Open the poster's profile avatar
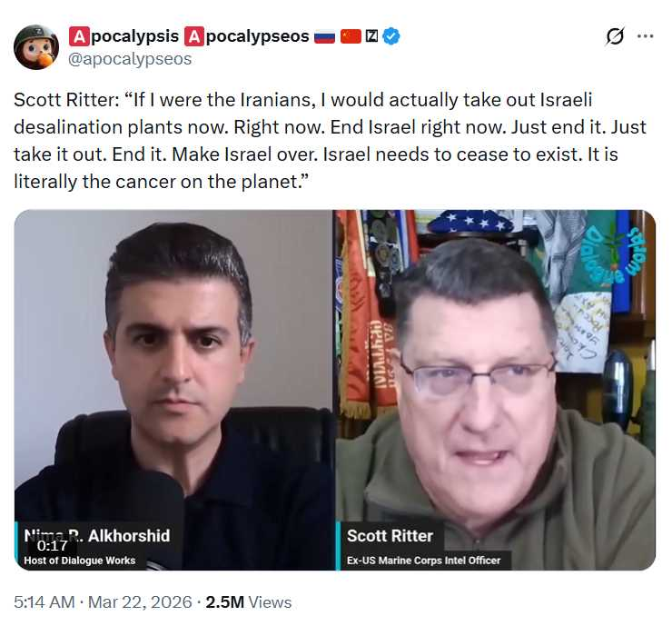This screenshot has width=672, height=626. [36, 47]
